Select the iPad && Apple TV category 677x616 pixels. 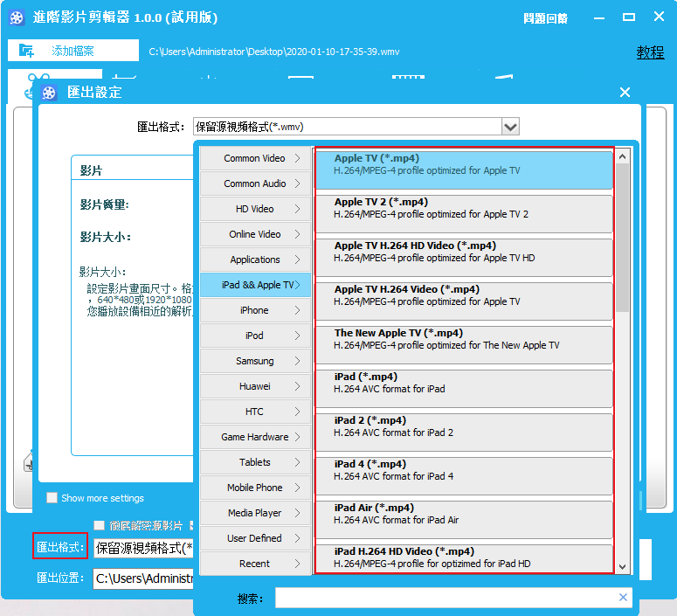point(255,285)
